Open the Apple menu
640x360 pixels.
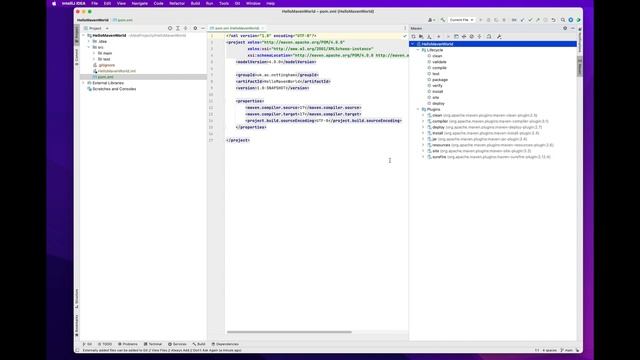[54, 3]
